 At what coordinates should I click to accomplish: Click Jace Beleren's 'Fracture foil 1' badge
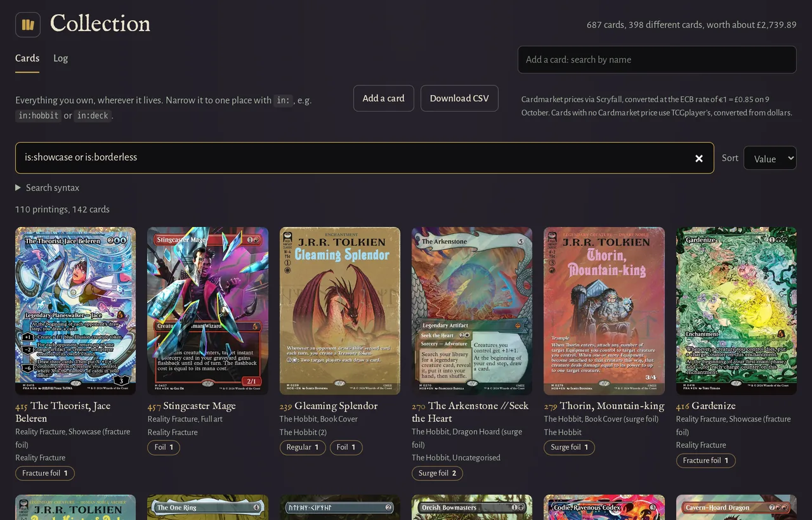(45, 473)
